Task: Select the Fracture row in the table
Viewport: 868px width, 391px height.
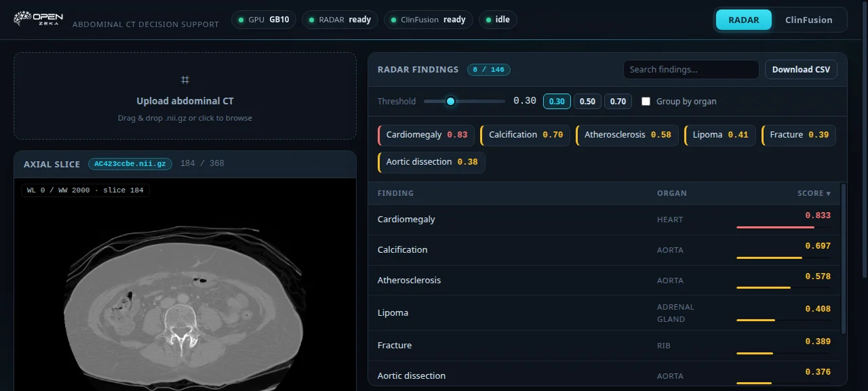Action: (604, 346)
